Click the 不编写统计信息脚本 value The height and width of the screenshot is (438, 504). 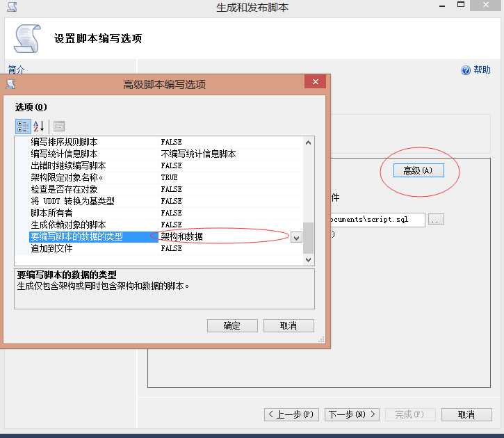pyautogui.click(x=198, y=154)
